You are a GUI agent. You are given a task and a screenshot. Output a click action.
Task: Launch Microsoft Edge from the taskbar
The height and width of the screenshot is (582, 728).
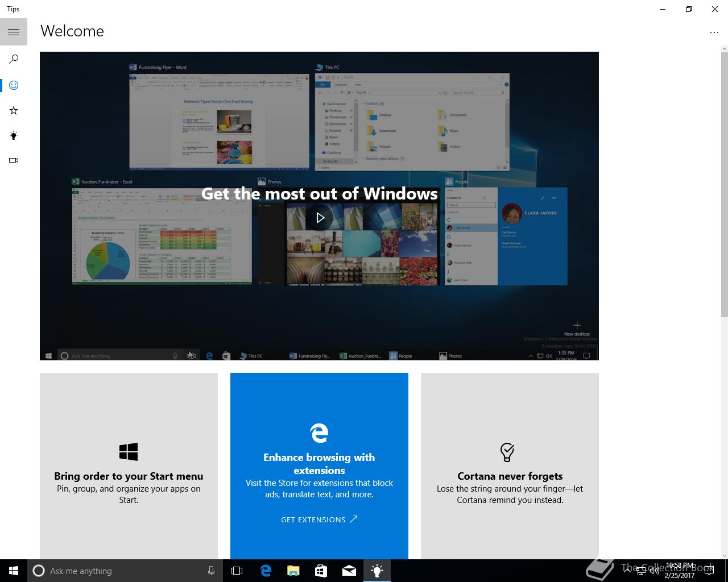(265, 571)
